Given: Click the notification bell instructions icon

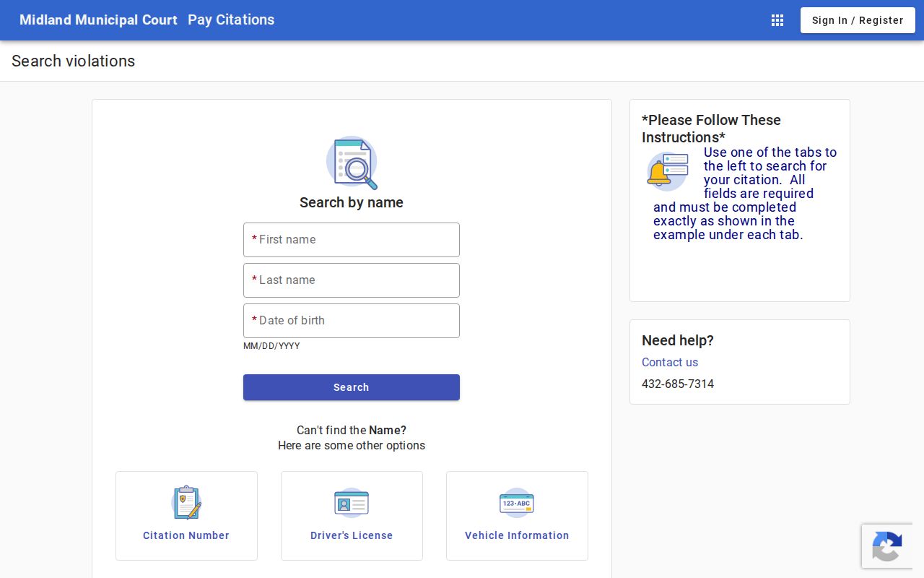Looking at the screenshot, I should (x=668, y=171).
